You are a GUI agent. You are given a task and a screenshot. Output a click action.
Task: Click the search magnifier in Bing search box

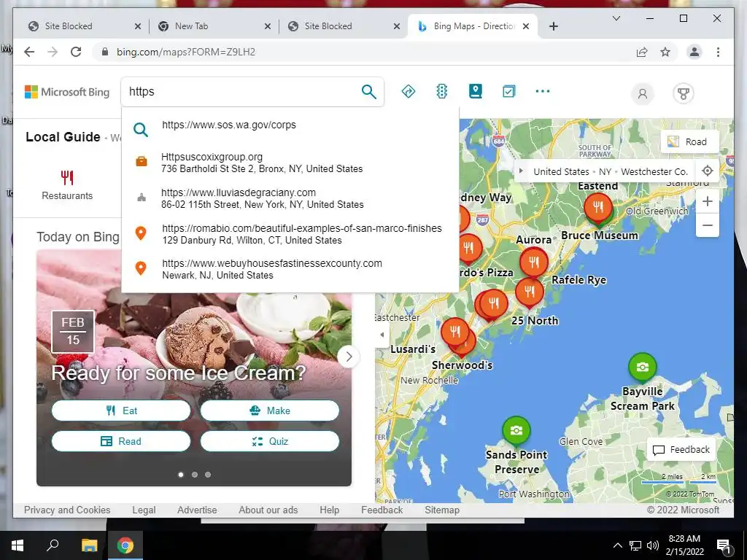368,91
